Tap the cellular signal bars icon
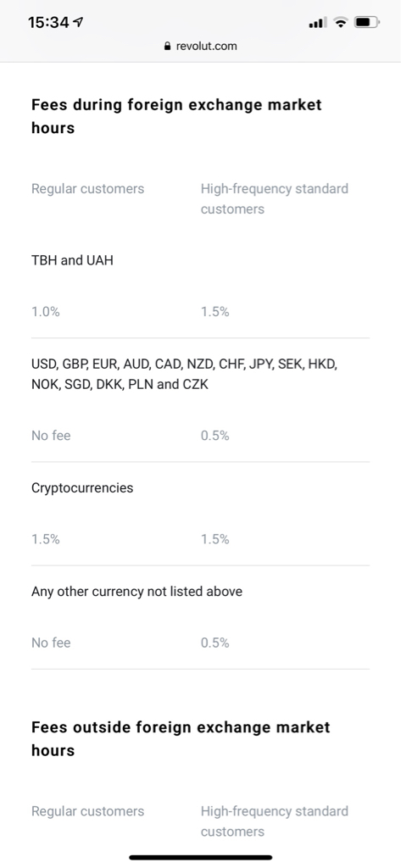Image resolution: width=401 pixels, height=868 pixels. click(x=317, y=23)
